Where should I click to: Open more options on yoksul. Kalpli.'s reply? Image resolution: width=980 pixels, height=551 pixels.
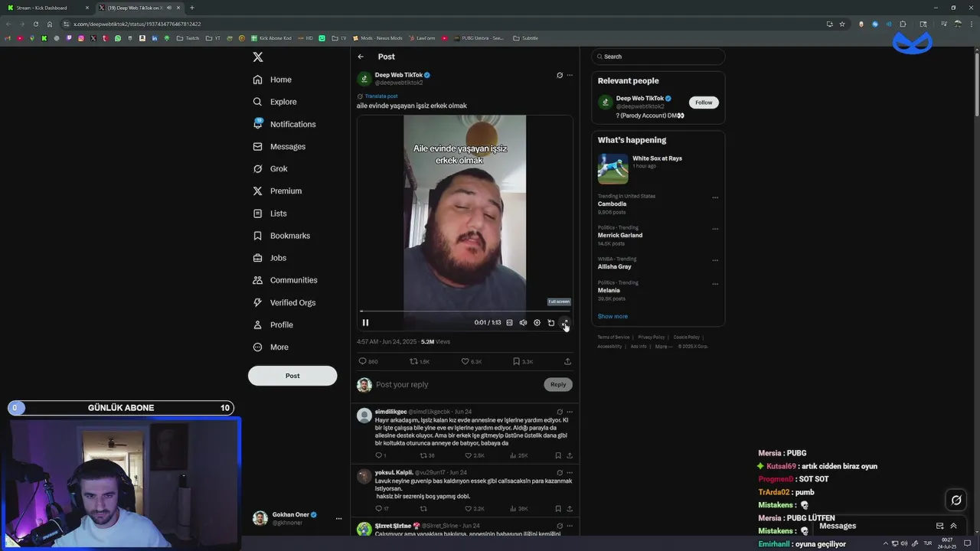pyautogui.click(x=570, y=473)
